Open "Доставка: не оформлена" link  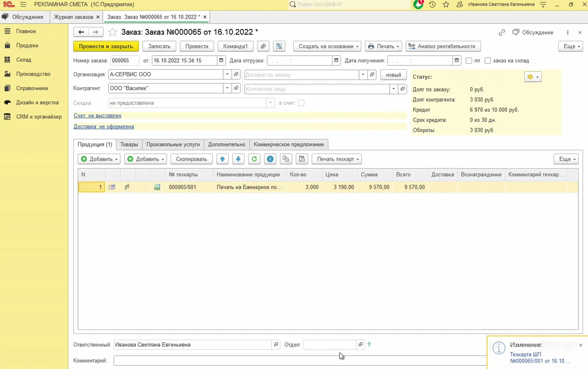pos(104,126)
